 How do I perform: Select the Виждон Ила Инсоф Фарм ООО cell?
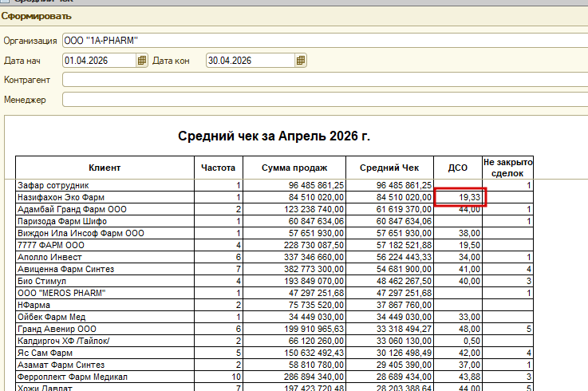pos(105,233)
